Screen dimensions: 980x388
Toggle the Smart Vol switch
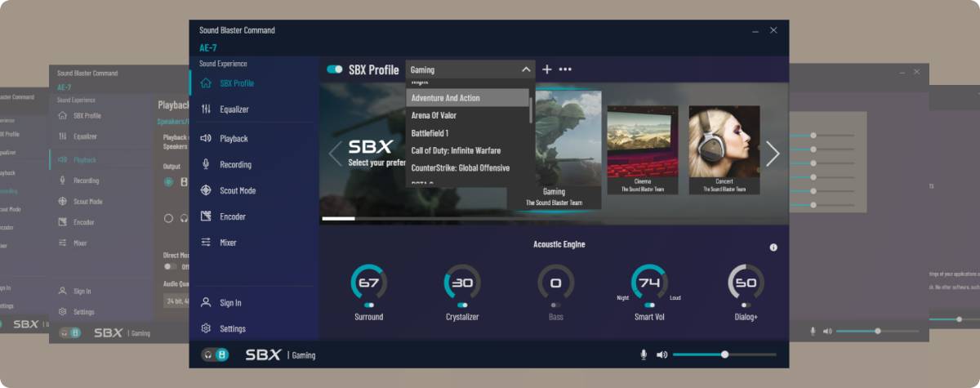649,305
